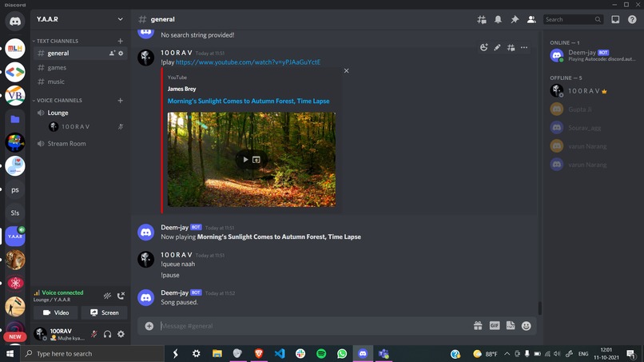The image size is (644, 362).
Task: Open the Morning's Sunlight video title link
Action: pos(248,101)
